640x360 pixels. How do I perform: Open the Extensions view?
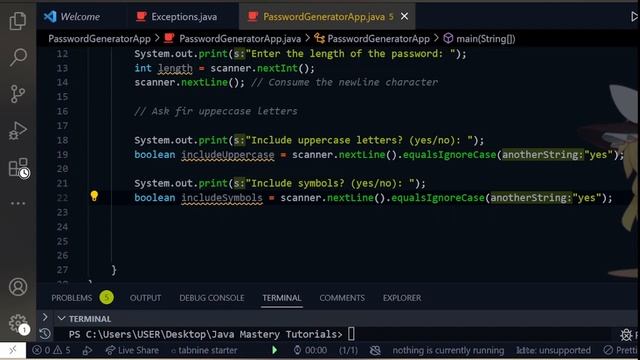point(19,168)
